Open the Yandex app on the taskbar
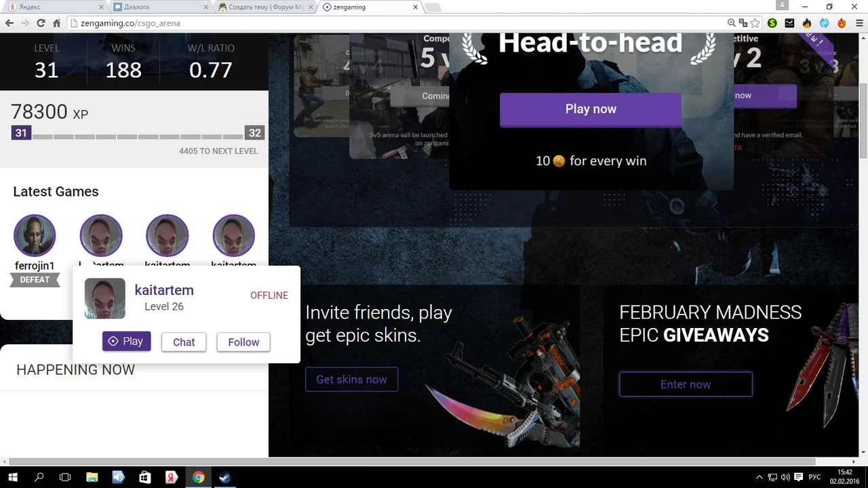The height and width of the screenshot is (488, 868). [x=172, y=477]
